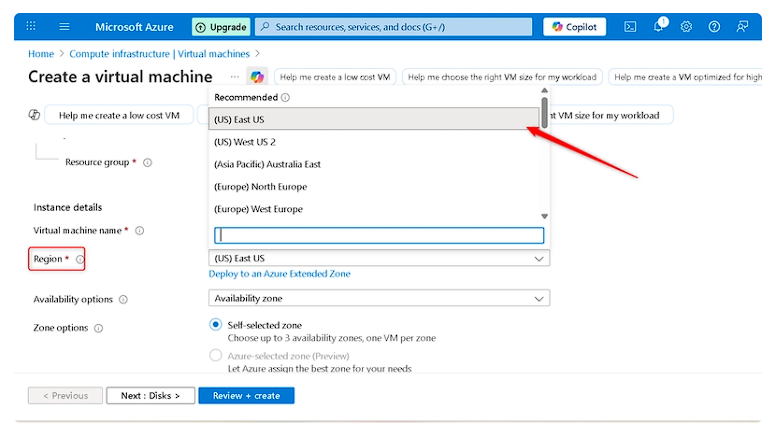Open Cloud Shell from the top bar
The width and height of the screenshot is (782, 428).
coord(630,27)
